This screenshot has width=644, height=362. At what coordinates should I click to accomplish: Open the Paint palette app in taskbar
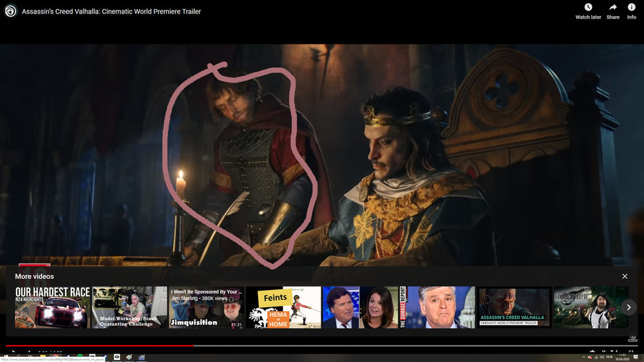[x=129, y=357]
